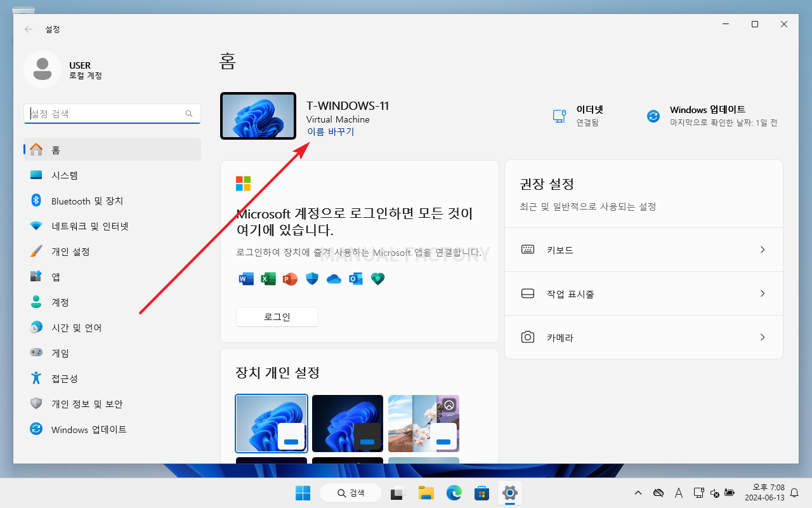Click the Excel app icon
Viewport: 812px width, 508px height.
pos(268,278)
